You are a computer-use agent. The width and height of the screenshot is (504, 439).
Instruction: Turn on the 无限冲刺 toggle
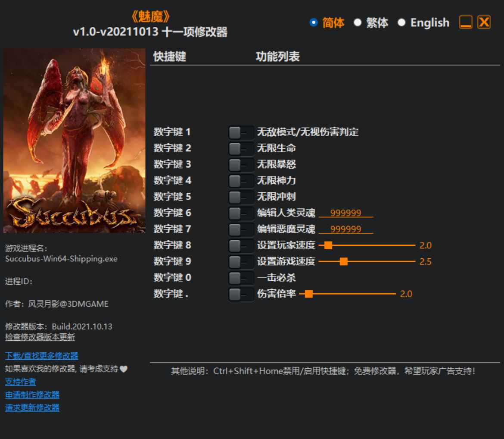click(241, 197)
